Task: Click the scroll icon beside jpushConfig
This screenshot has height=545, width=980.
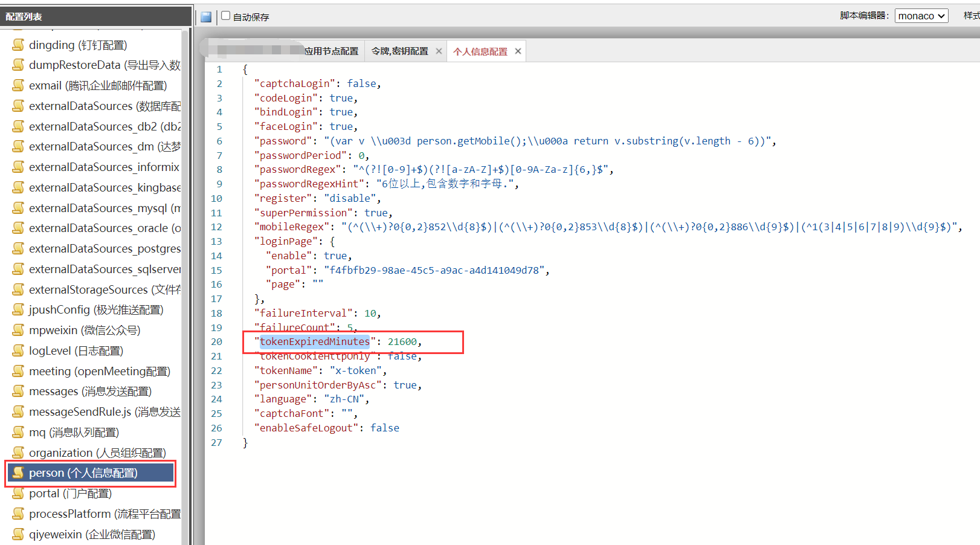Action: tap(19, 309)
